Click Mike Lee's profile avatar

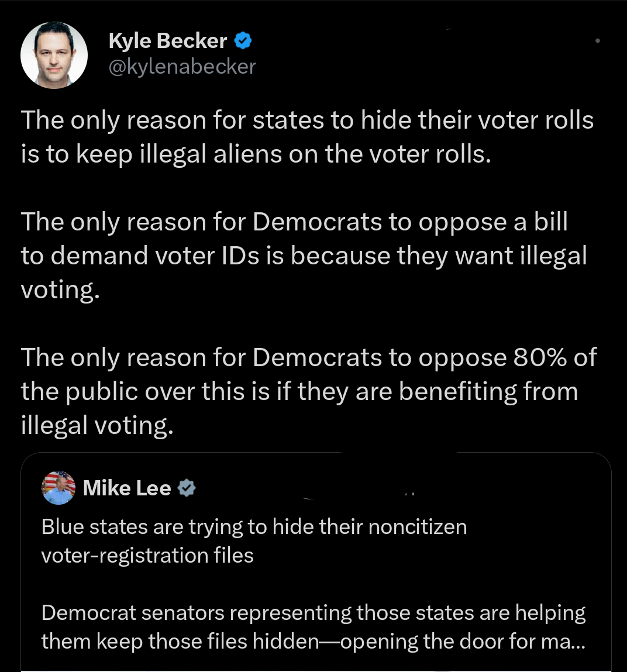pos(57,487)
